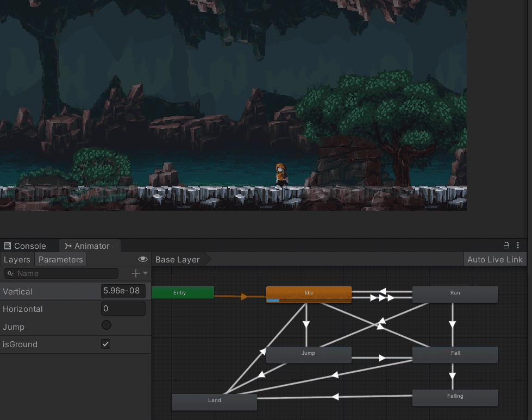Select the Jump to Fall transition arrow
This screenshot has width=532, height=420.
[382, 358]
